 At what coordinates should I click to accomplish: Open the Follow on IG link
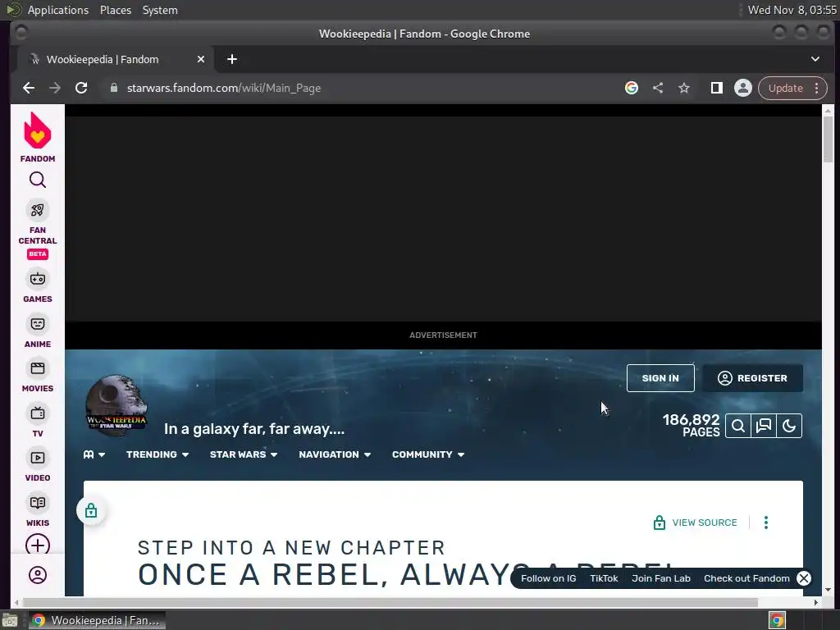pyautogui.click(x=549, y=578)
